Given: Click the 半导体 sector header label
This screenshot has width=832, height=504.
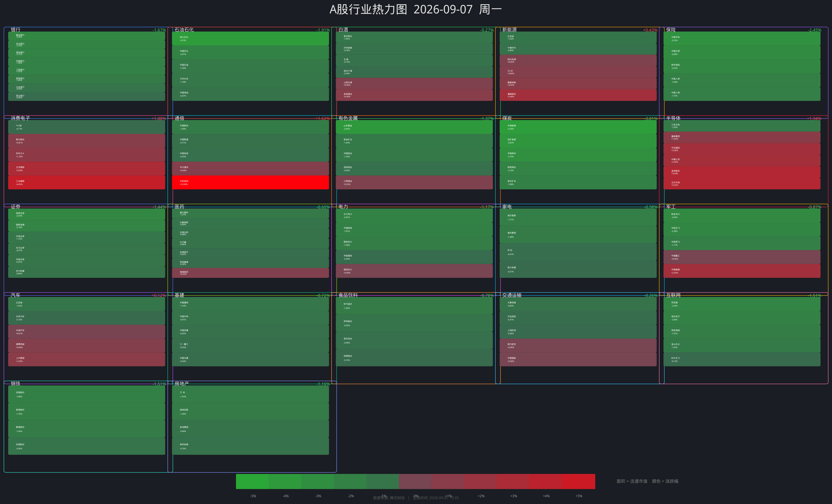Looking at the screenshot, I should (x=673, y=118).
